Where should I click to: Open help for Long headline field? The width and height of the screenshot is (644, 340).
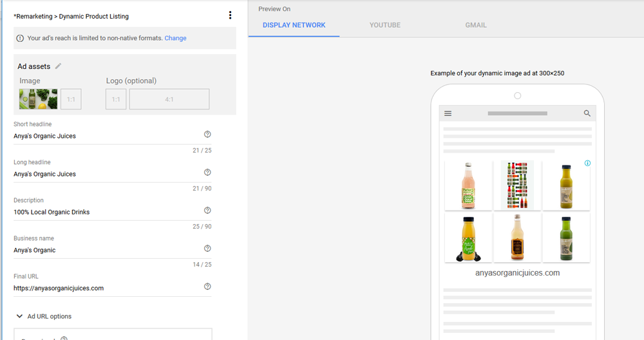[207, 173]
